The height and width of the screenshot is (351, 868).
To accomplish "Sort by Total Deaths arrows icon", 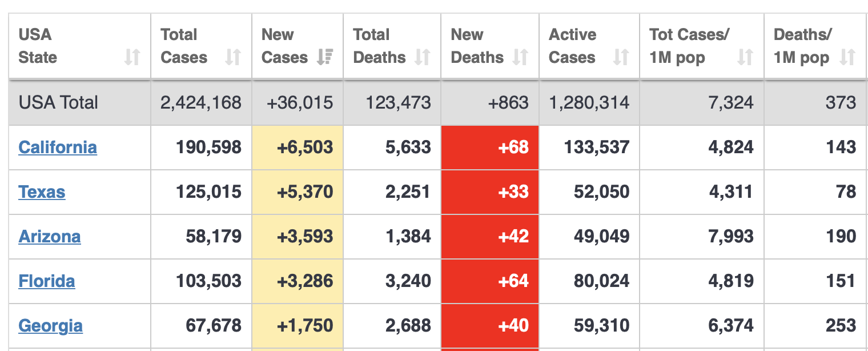I will [x=422, y=57].
